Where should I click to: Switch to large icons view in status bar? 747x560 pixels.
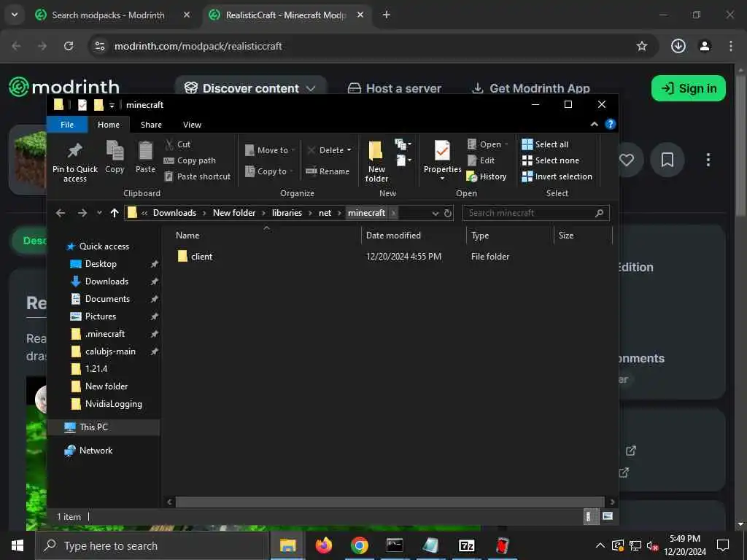coord(608,516)
